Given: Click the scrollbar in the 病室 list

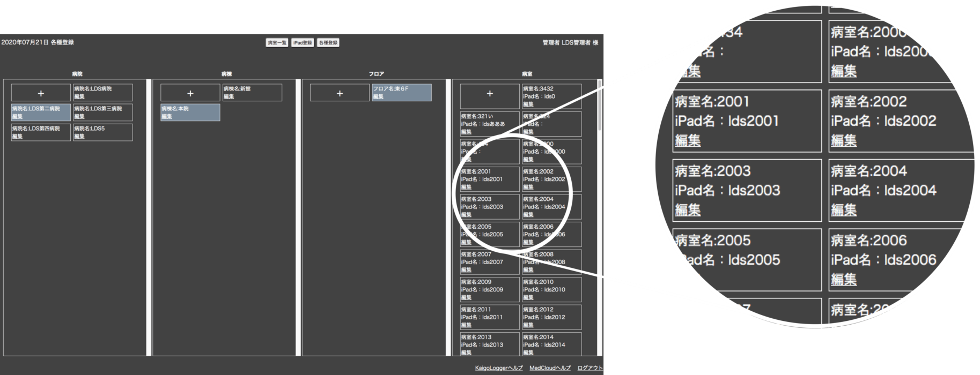Looking at the screenshot, I should point(600,107).
